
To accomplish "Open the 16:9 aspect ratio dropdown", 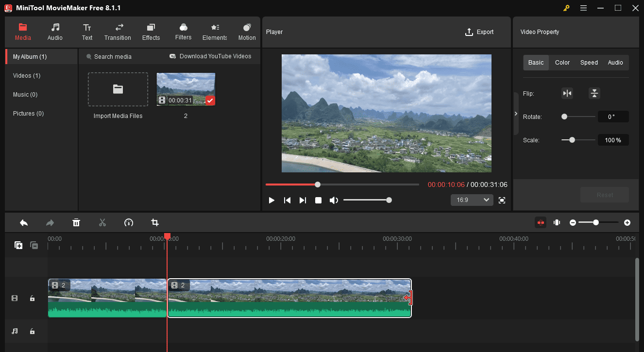I will (x=472, y=200).
